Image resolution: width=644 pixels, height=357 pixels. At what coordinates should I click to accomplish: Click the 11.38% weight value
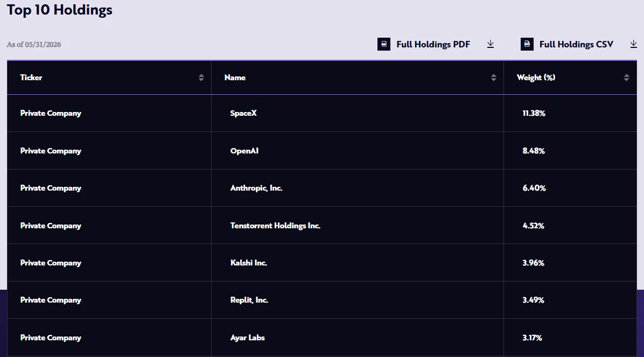click(534, 114)
